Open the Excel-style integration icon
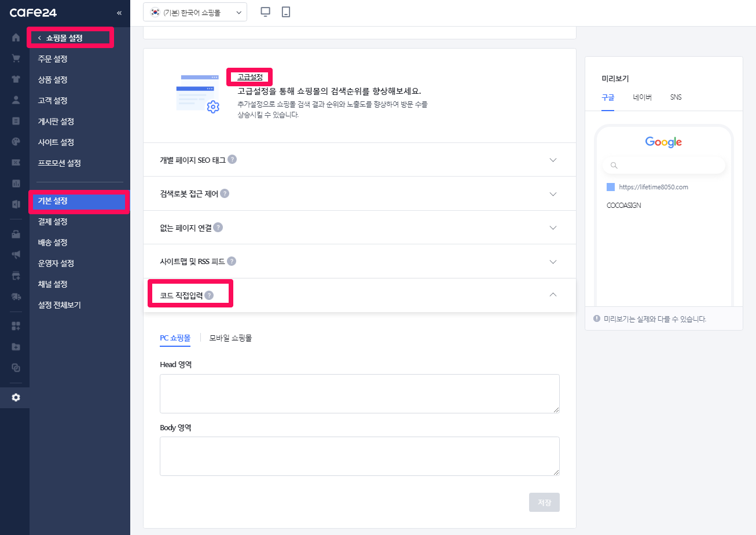The height and width of the screenshot is (535, 756). tap(16, 204)
